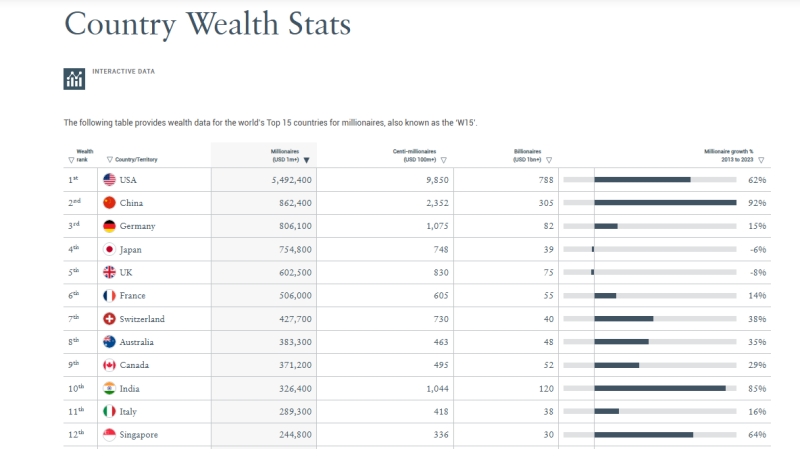Sort by Centi-millionaires column arrow
This screenshot has width=800, height=449.
(443, 160)
